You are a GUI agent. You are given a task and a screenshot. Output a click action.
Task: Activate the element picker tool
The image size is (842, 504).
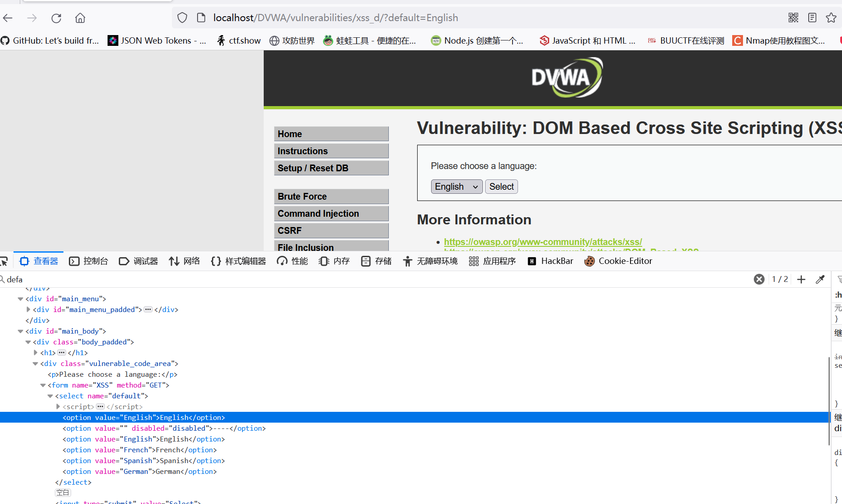[x=5, y=261]
